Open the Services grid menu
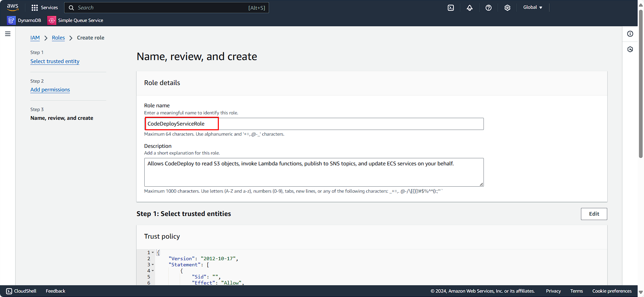 [45, 7]
